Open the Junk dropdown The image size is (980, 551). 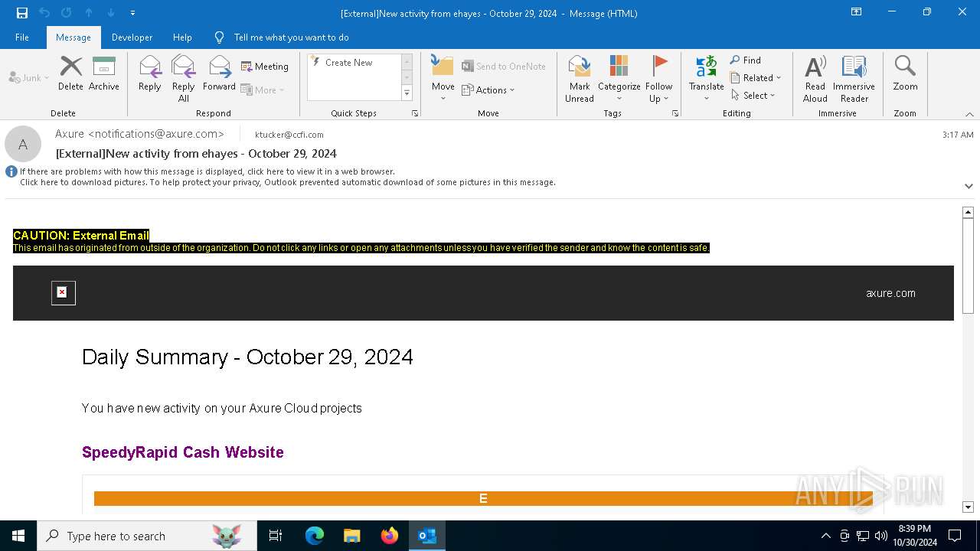point(29,77)
